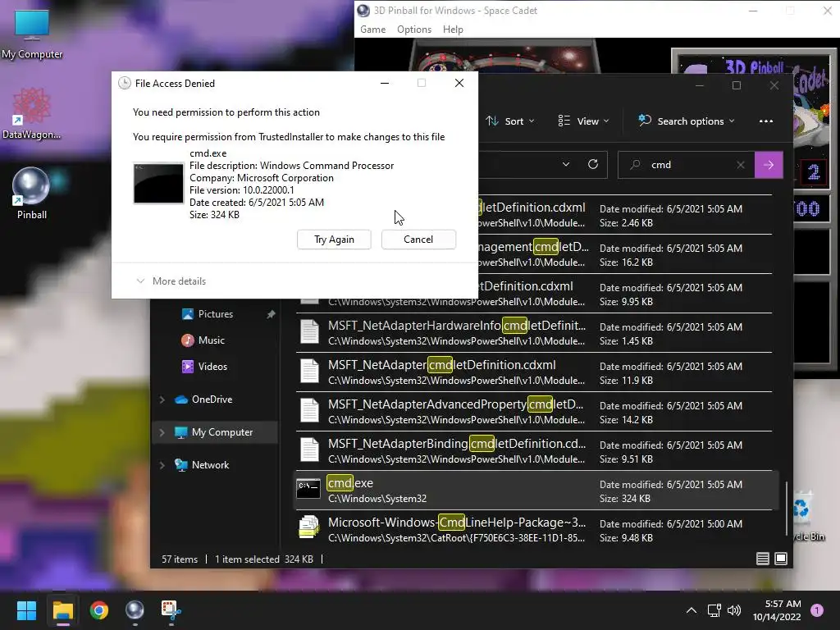Open Google Chrome from the taskbar
The width and height of the screenshot is (840, 630).
99,610
